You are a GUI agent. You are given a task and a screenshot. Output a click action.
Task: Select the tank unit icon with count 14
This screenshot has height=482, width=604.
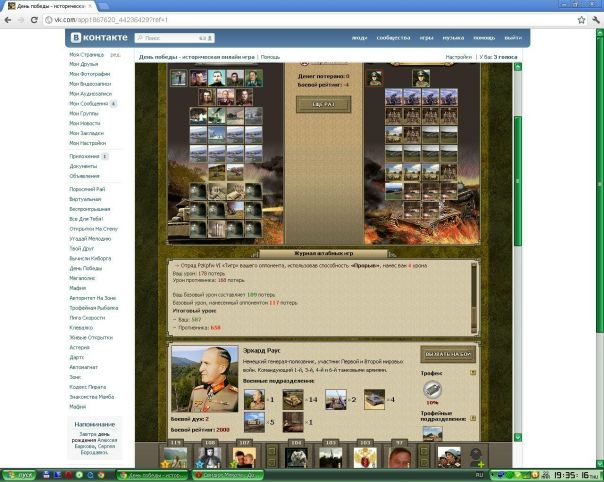(293, 399)
